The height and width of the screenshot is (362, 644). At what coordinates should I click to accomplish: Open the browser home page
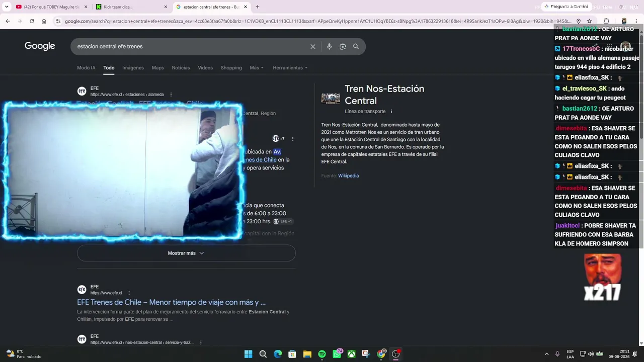coord(44,21)
